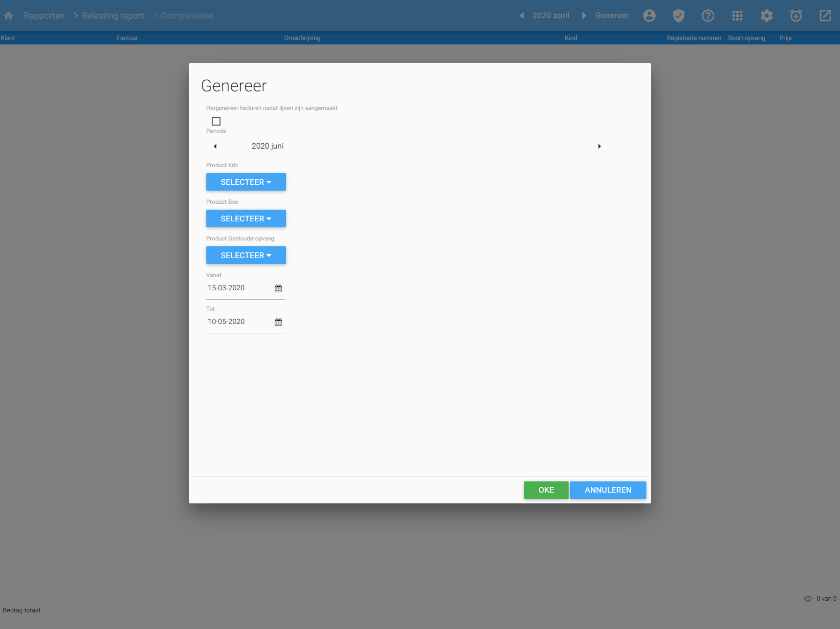Open the settings gear icon
This screenshot has height=629, width=840.
[x=767, y=16]
